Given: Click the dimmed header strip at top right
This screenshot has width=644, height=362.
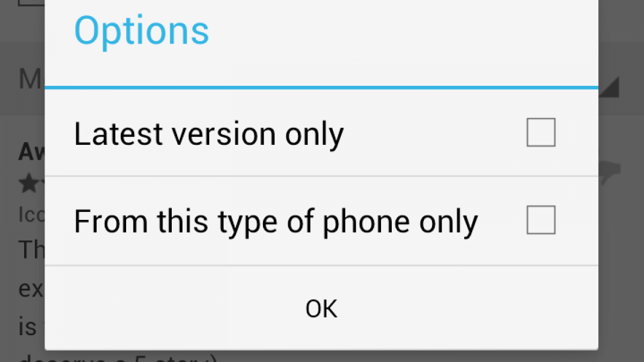Looking at the screenshot, I should pyautogui.click(x=621, y=21).
